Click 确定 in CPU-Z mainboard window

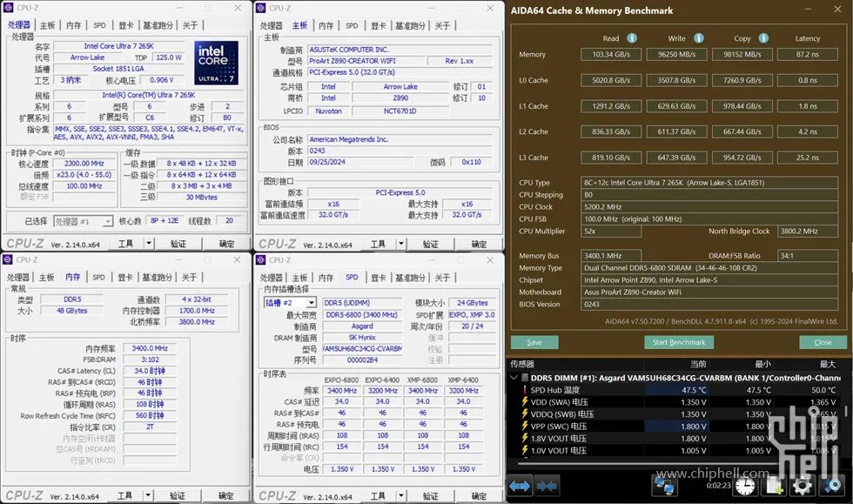(479, 244)
